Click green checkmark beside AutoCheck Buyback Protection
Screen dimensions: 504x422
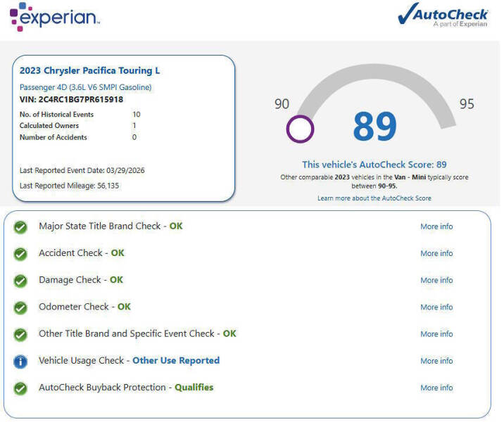coord(20,388)
